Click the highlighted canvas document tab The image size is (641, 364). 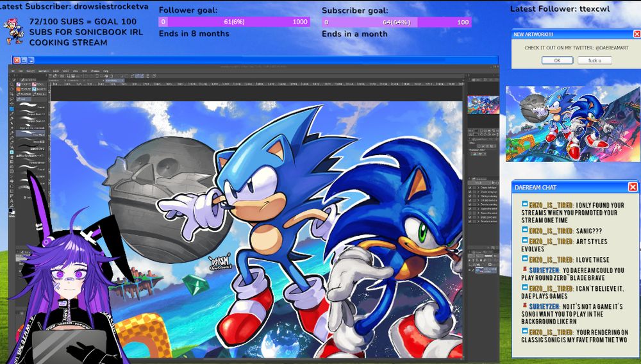[x=115, y=81]
